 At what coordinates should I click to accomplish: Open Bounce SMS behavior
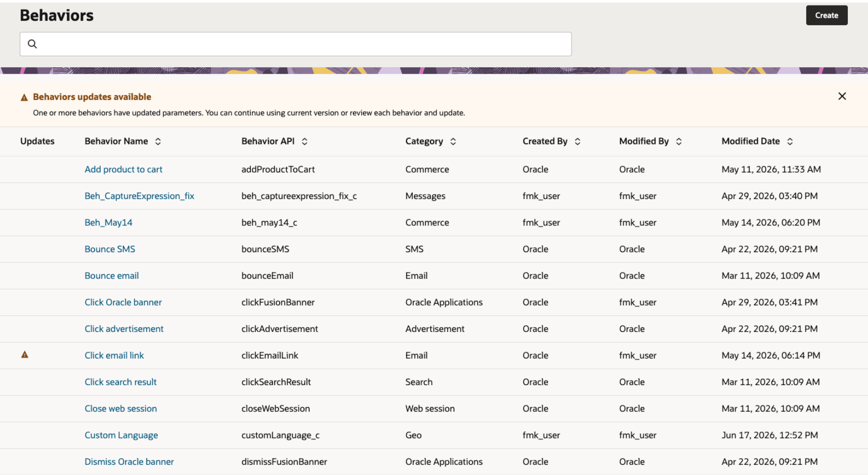(110, 249)
